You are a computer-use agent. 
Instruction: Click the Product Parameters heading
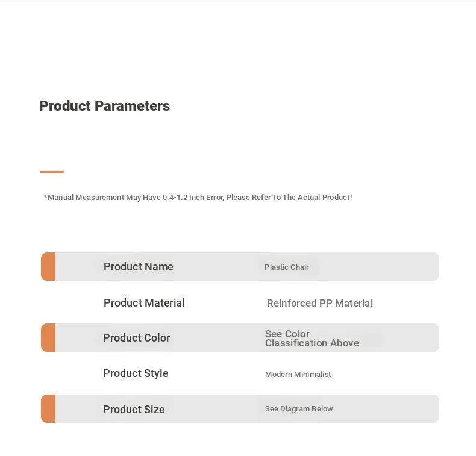pyautogui.click(x=104, y=106)
